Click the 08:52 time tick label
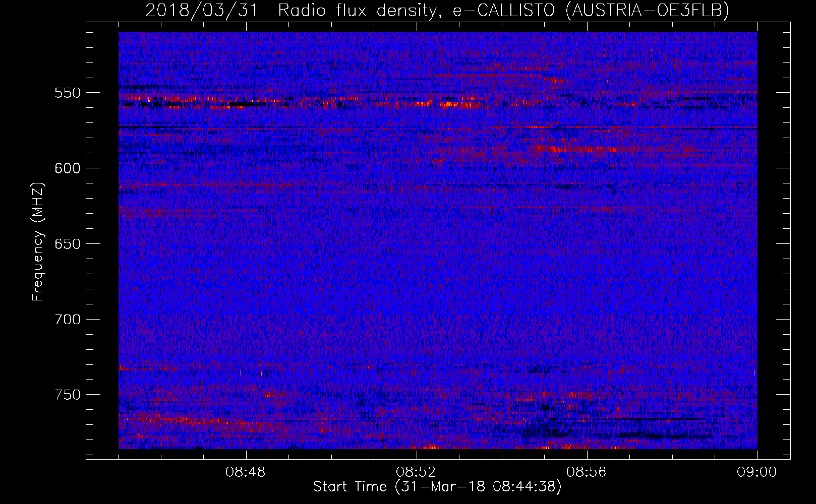 [x=416, y=472]
